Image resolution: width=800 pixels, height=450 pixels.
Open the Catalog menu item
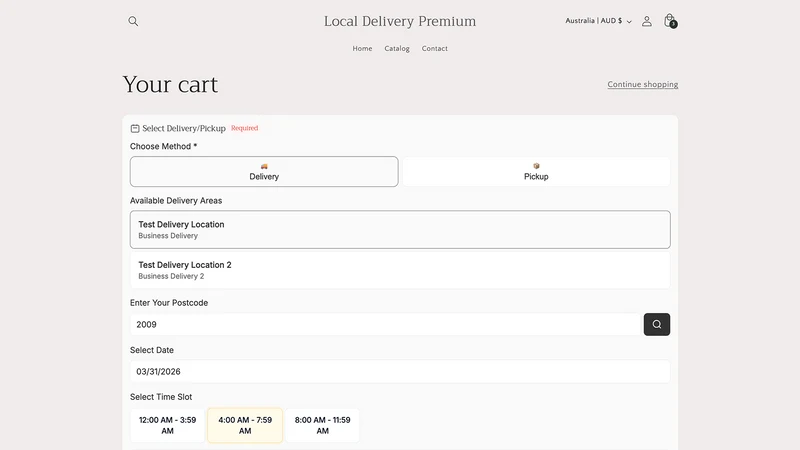pyautogui.click(x=397, y=48)
